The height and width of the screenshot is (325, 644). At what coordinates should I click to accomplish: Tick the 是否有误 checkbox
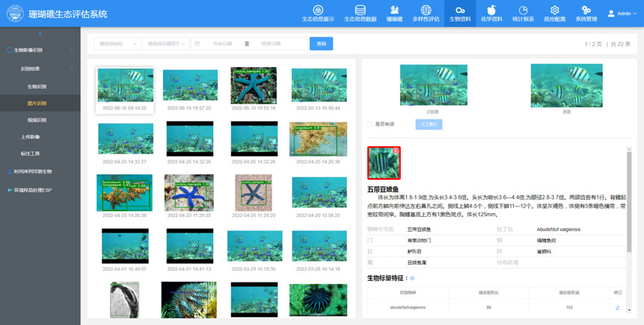tap(370, 124)
